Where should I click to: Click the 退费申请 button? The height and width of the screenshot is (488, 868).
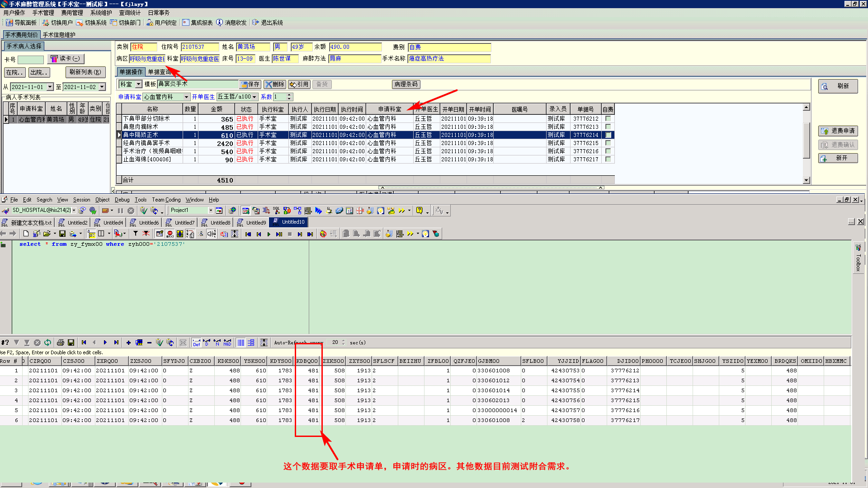pos(838,131)
